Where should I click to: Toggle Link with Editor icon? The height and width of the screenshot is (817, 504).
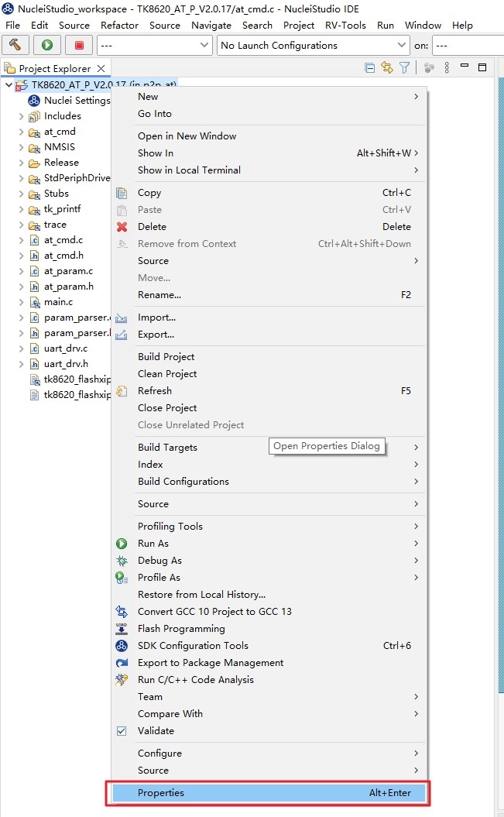pyautogui.click(x=387, y=67)
